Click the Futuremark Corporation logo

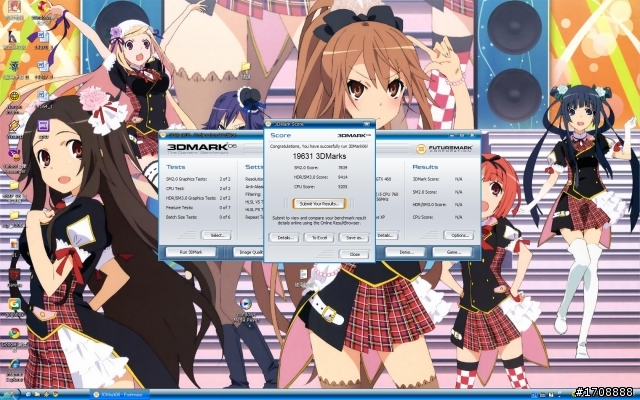pos(444,149)
